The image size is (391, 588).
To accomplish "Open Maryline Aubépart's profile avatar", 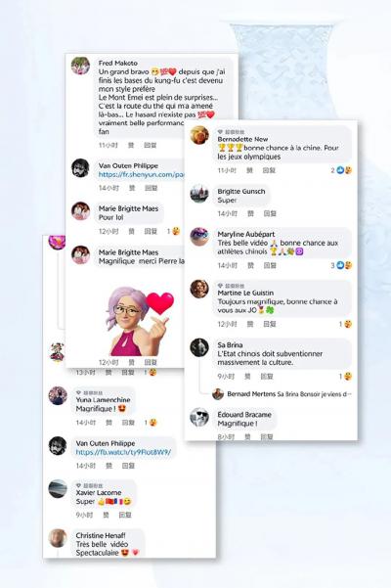I will (x=199, y=237).
